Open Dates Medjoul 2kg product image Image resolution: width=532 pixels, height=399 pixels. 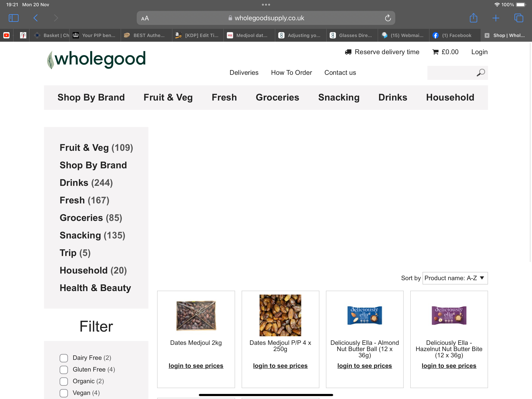196,316
